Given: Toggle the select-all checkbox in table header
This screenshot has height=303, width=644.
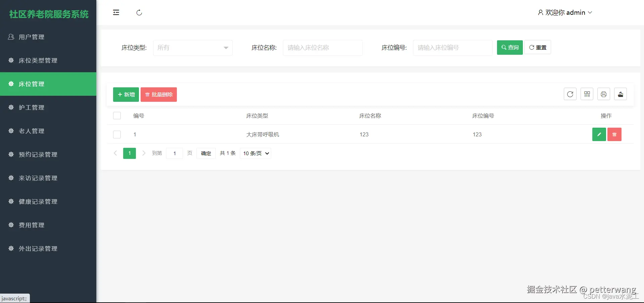Looking at the screenshot, I should pyautogui.click(x=116, y=115).
